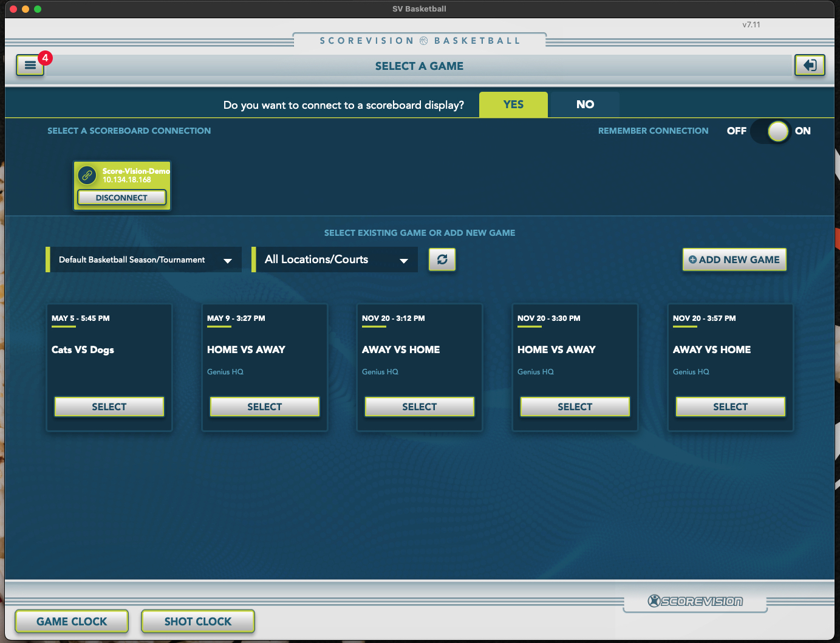Click the exit/logout arrow icon

810,65
